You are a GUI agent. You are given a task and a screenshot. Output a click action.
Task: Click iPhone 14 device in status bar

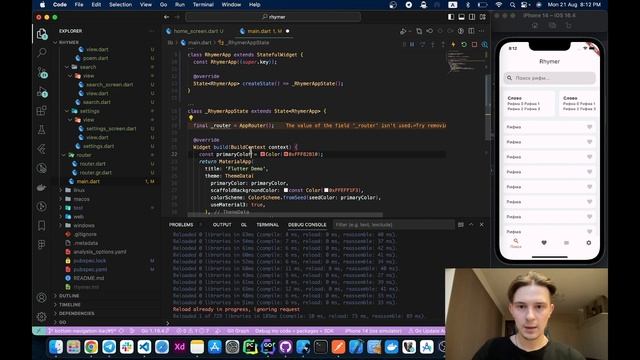pos(373,331)
